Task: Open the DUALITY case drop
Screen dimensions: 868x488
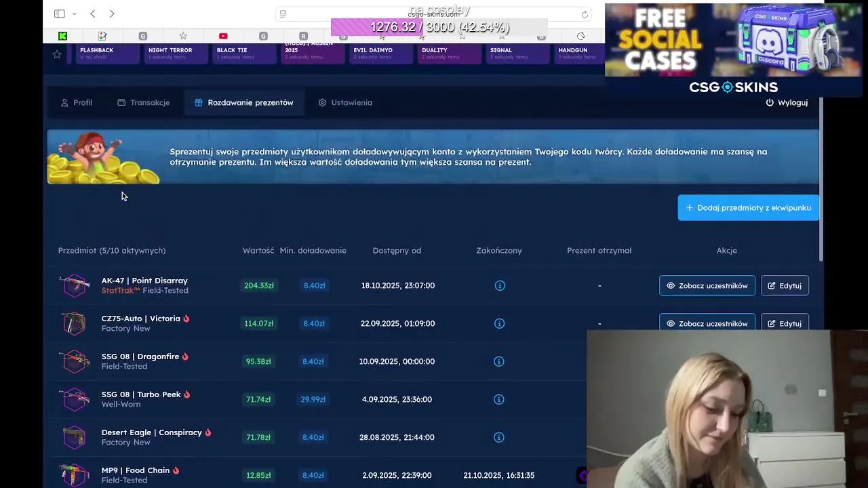Action: 449,54
